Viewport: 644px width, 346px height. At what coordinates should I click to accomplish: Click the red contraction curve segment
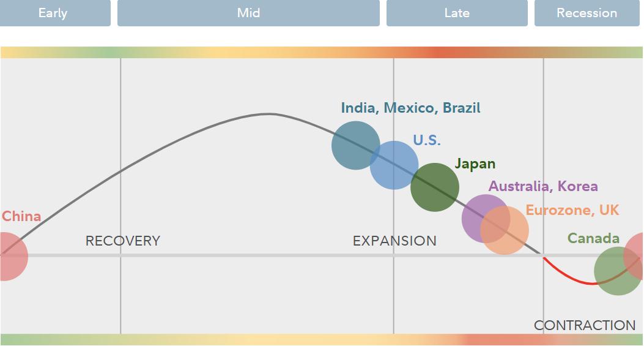[x=575, y=280]
